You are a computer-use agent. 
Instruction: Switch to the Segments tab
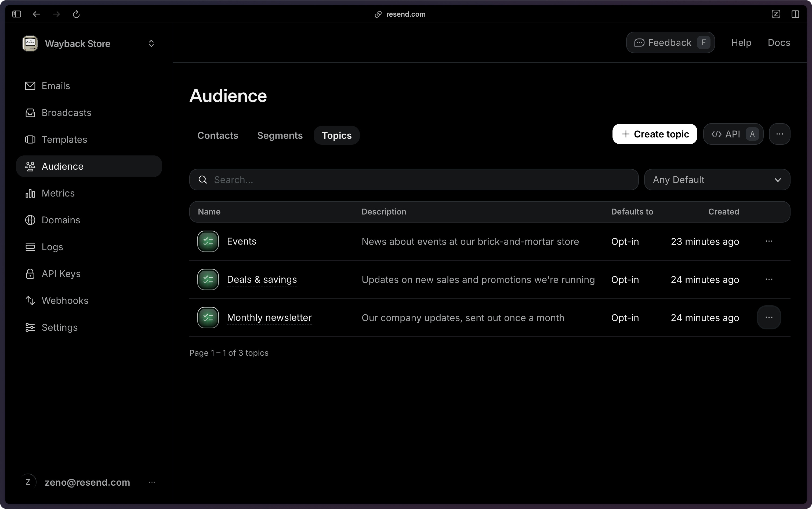tap(280, 135)
